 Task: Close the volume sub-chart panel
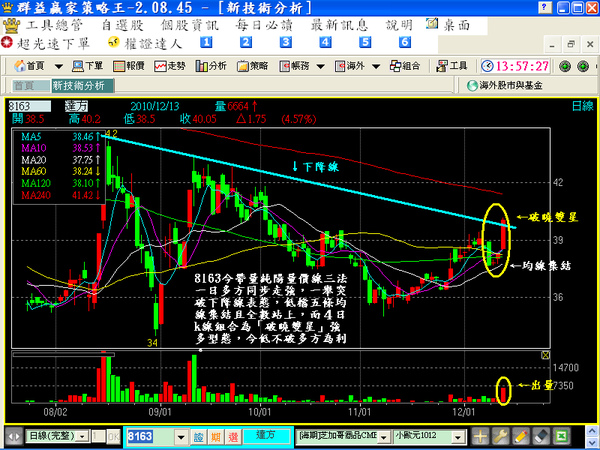click(x=545, y=355)
